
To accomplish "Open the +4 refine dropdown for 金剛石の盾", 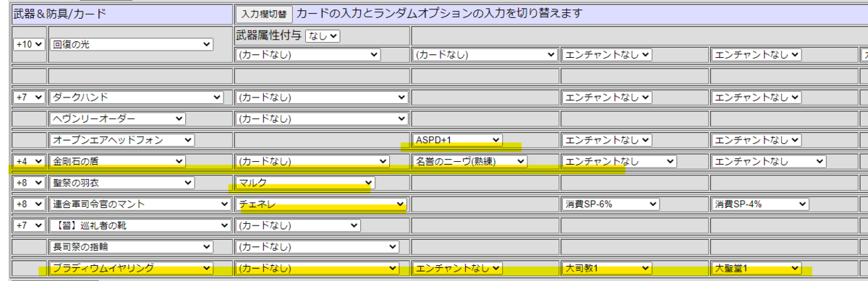I will [x=29, y=161].
